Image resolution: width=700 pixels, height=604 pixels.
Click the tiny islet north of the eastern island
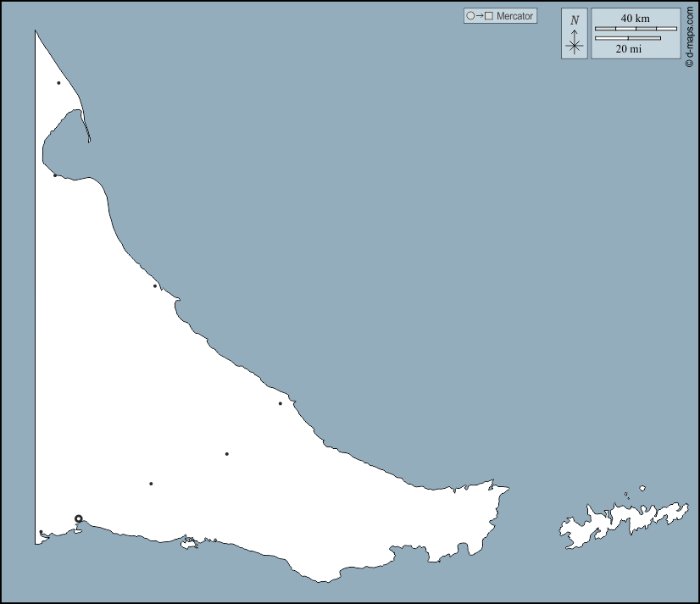pyautogui.click(x=642, y=488)
